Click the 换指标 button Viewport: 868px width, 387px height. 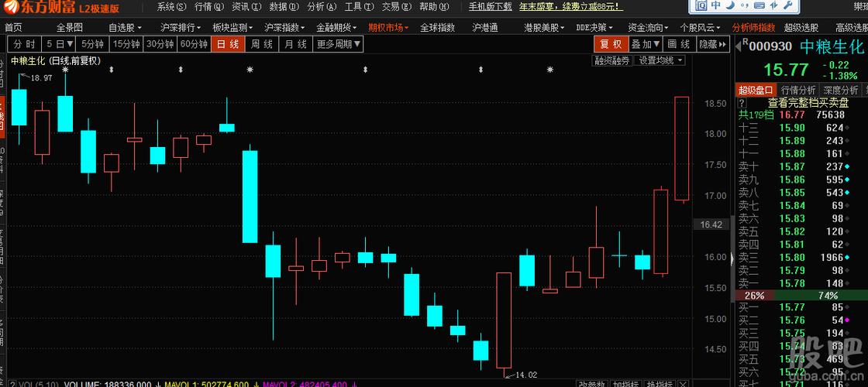click(x=660, y=384)
